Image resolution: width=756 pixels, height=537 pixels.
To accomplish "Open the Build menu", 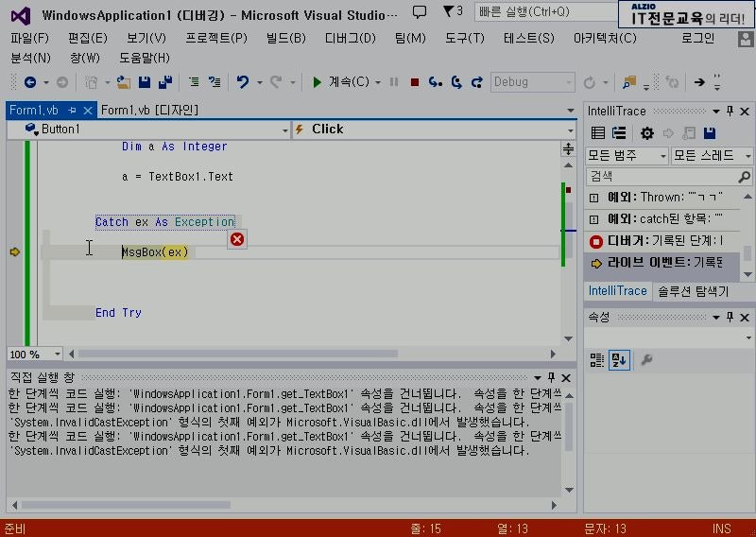I will click(x=286, y=38).
